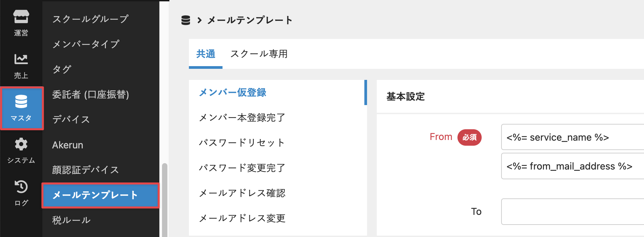This screenshot has width=644, height=237.
Task: Click the ログ history icon
Action: click(21, 187)
